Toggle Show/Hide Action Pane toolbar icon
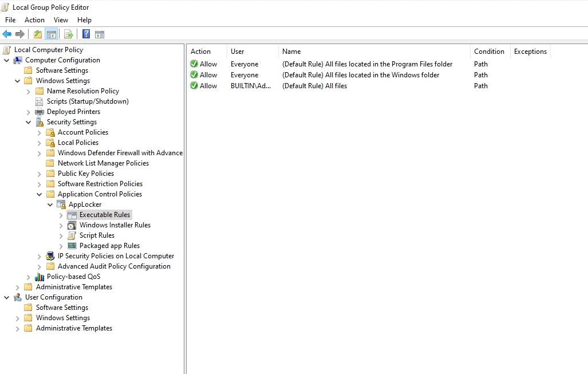Image resolution: width=588 pixels, height=374 pixels. 100,34
